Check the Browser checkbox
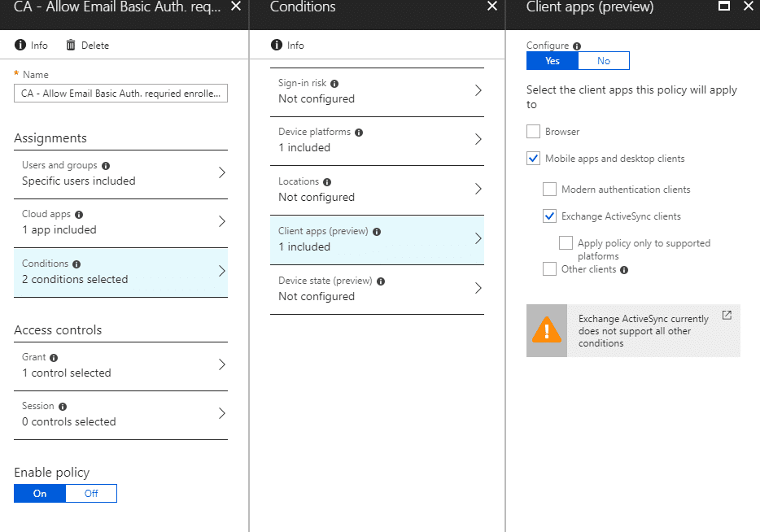 click(x=533, y=131)
